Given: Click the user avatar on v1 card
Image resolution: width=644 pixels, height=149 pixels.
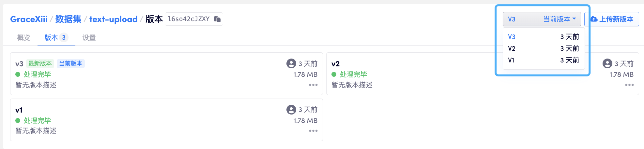Looking at the screenshot, I should point(291,110).
